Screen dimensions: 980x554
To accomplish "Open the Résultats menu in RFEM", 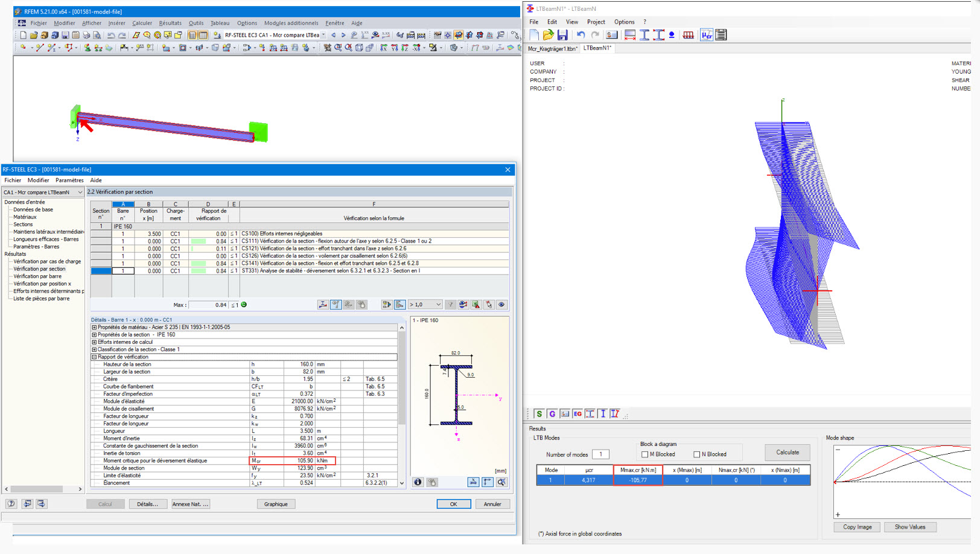I will 170,23.
